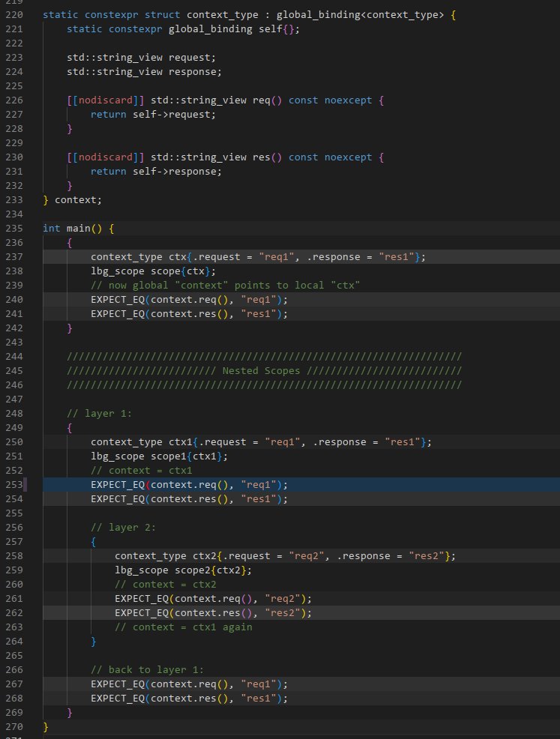The height and width of the screenshot is (739, 560).
Task: Click '// back to layer 1:' comment
Action: coord(147,670)
